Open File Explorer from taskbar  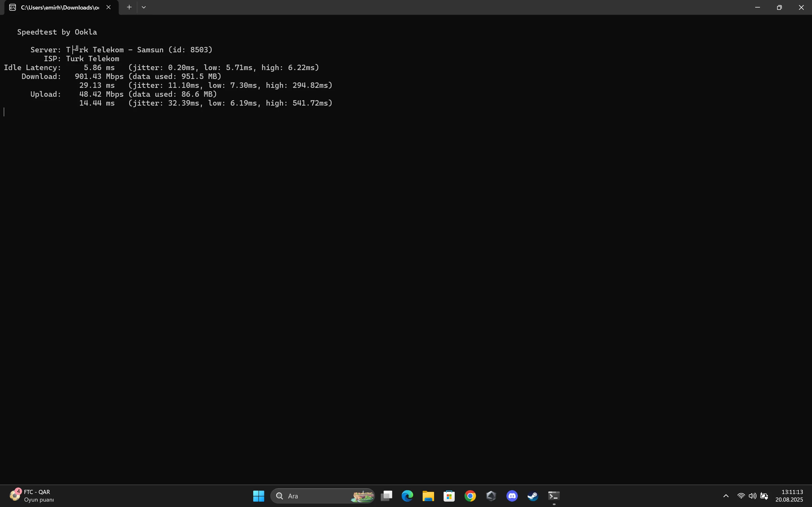coord(428,496)
